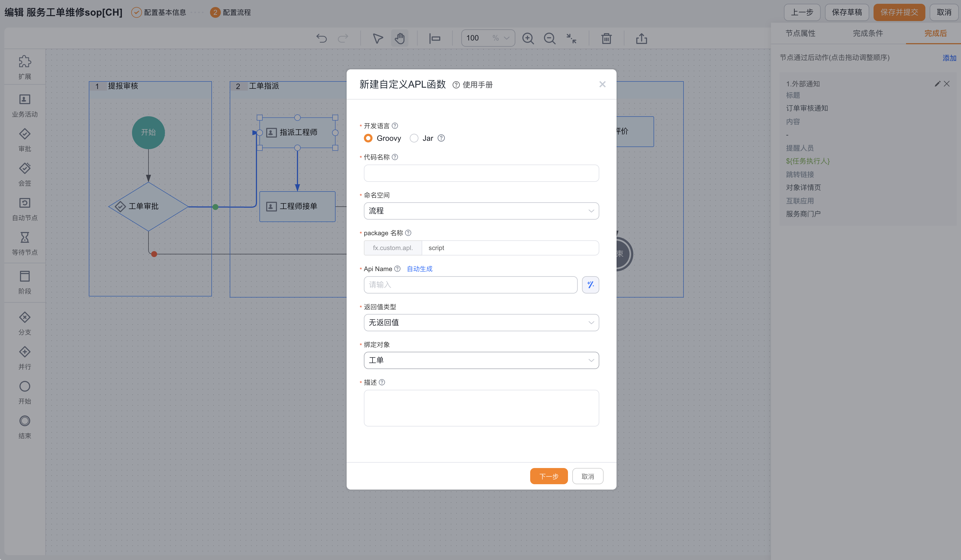
Task: Click help icon next to 描述
Action: pos(382,382)
